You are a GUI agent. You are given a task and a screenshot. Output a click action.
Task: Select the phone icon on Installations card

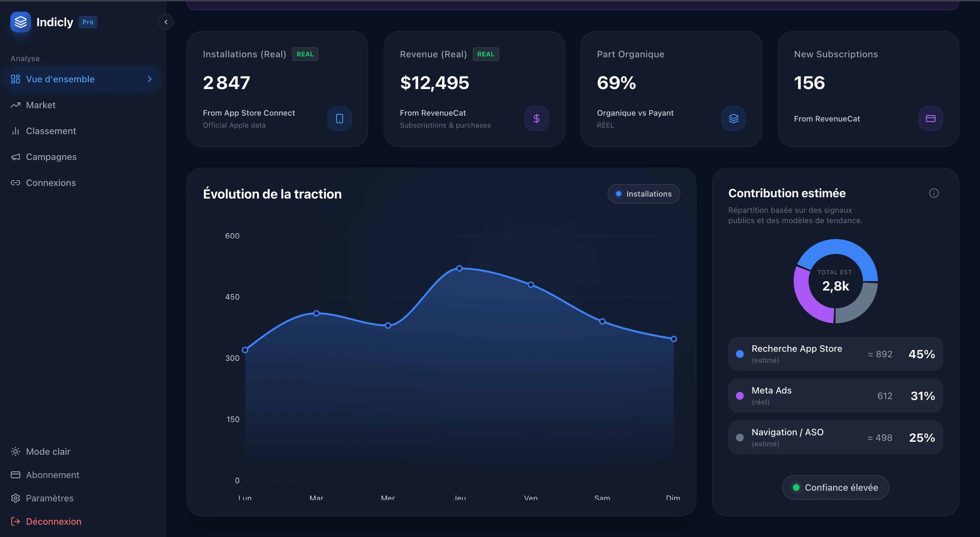(339, 118)
